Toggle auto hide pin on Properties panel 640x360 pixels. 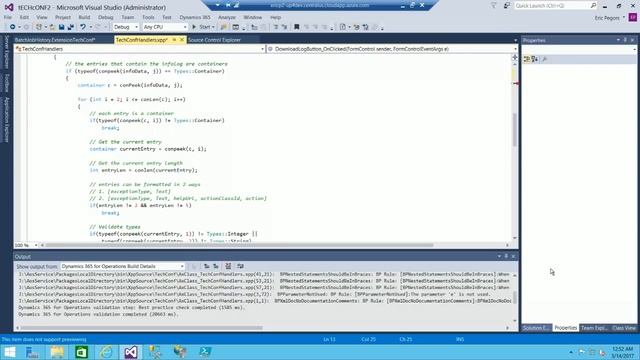click(x=625, y=40)
